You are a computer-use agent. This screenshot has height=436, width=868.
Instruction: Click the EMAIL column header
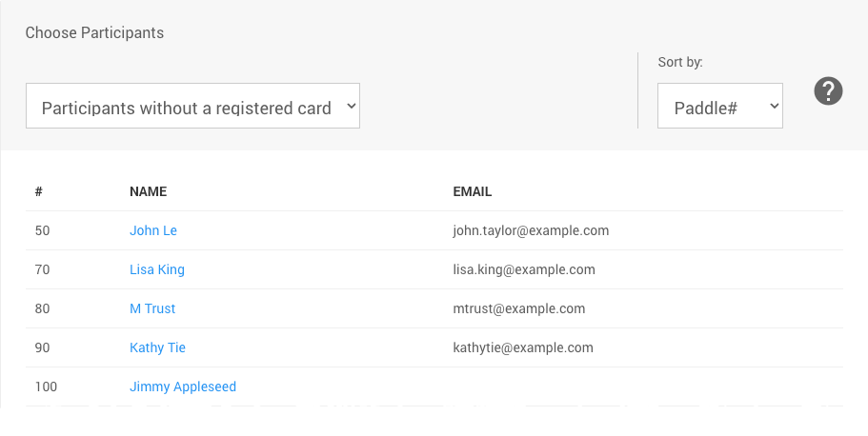[473, 191]
